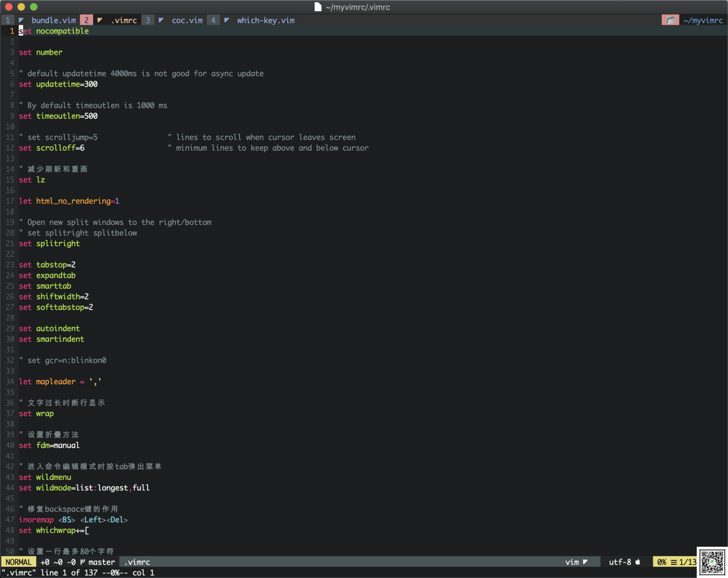Viewport: 728px width, 578px height.
Task: Click the 'set scrolloff=6' setting
Action: coord(52,148)
